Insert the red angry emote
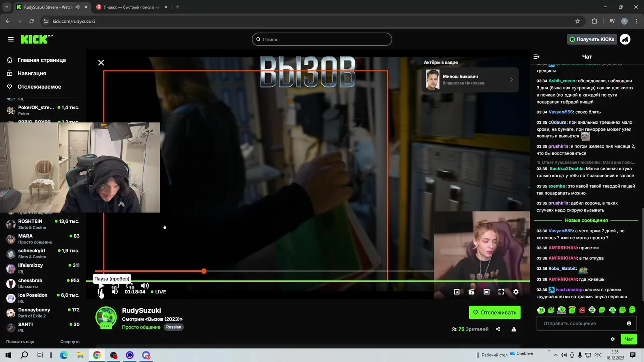The width and height of the screenshot is (644, 362). pyautogui.click(x=582, y=310)
